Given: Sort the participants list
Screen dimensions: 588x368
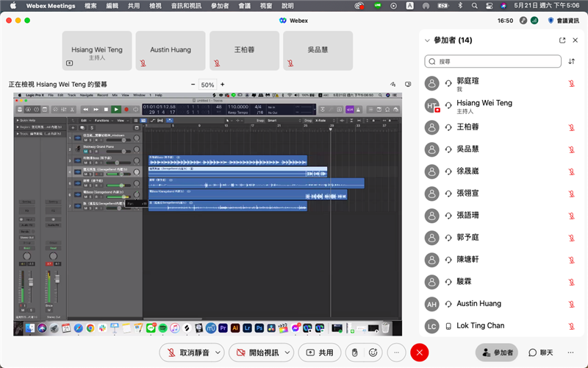Looking at the screenshot, I should [572, 62].
